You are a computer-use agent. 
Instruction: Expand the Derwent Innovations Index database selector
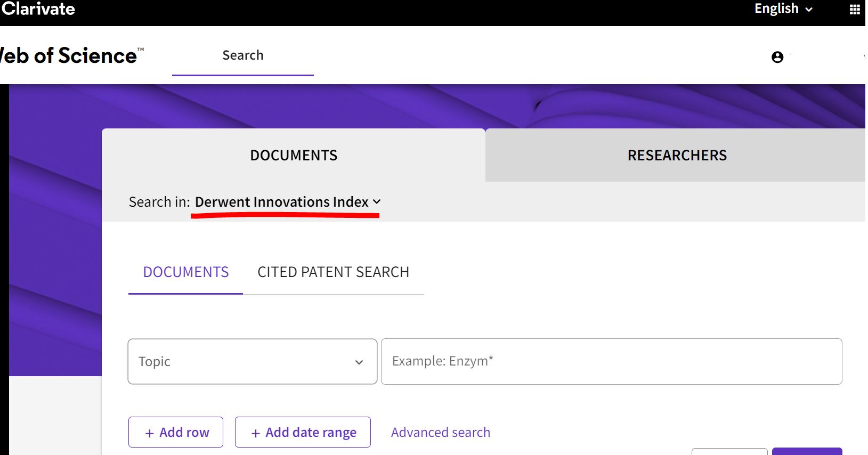(x=288, y=202)
